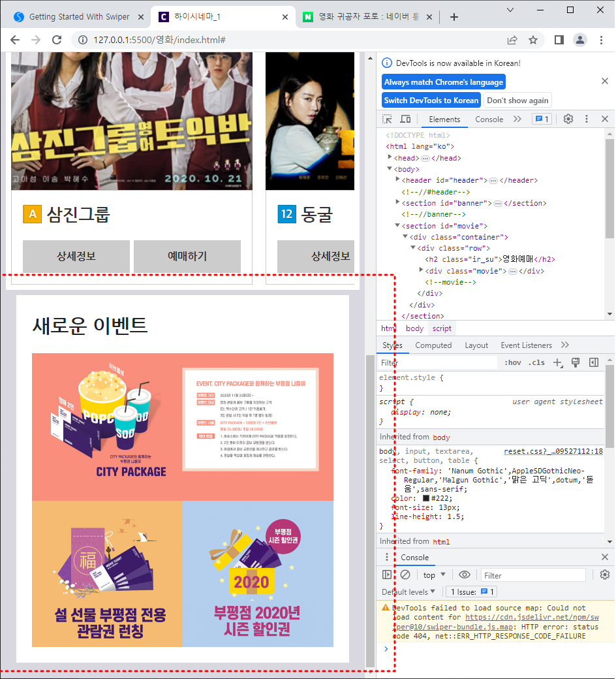Show more DevTools tabs chevron
Image resolution: width=616 pixels, height=679 pixels.
click(517, 119)
